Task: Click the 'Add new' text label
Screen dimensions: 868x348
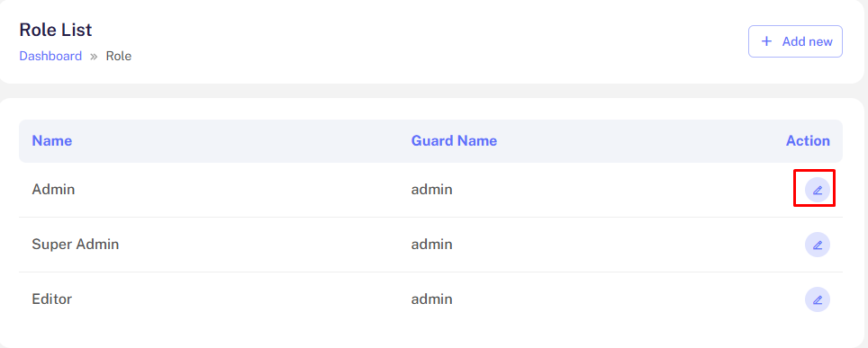Action: pyautogui.click(x=807, y=41)
